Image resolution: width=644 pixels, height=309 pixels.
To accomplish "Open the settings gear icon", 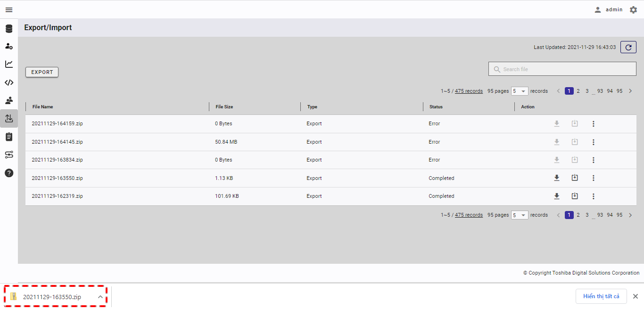I will (633, 9).
